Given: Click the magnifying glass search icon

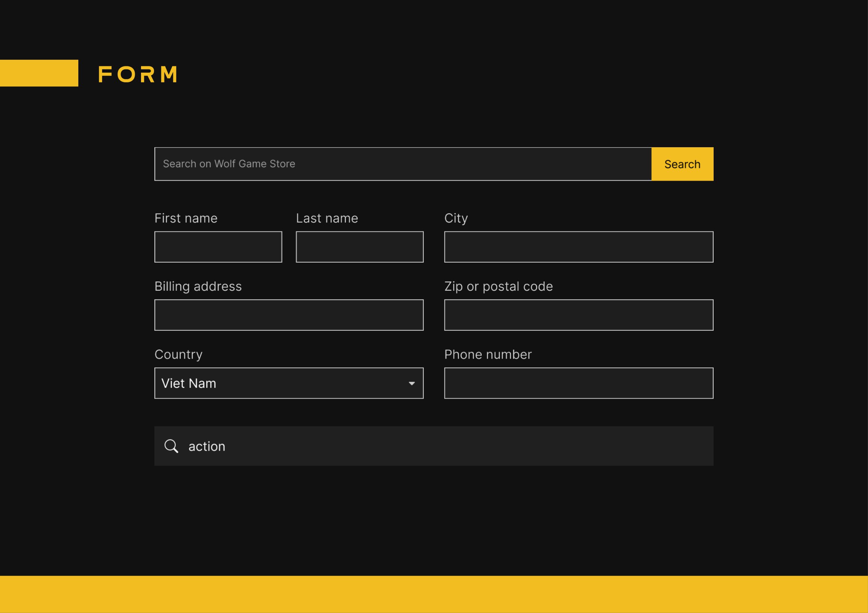Looking at the screenshot, I should click(x=171, y=446).
